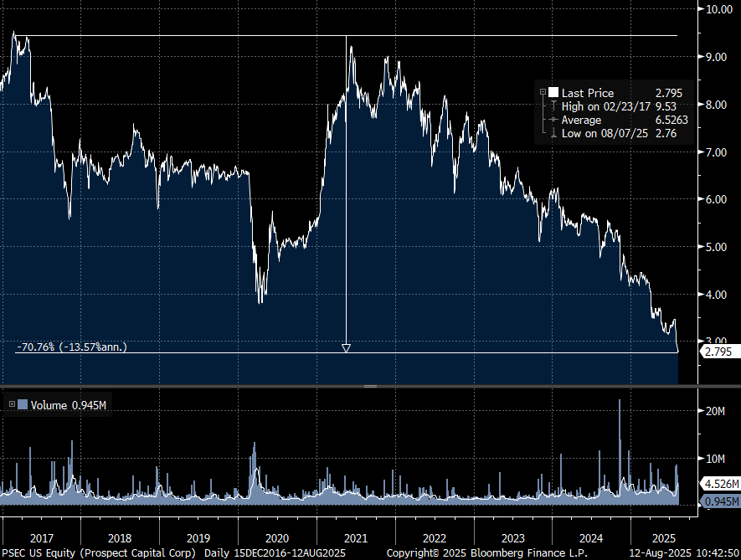Click the 6.00 price axis label

[716, 199]
